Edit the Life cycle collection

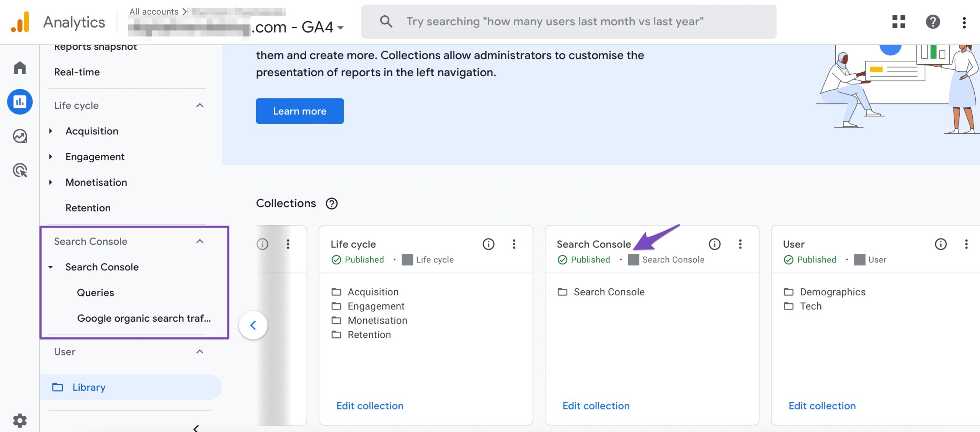click(x=370, y=406)
